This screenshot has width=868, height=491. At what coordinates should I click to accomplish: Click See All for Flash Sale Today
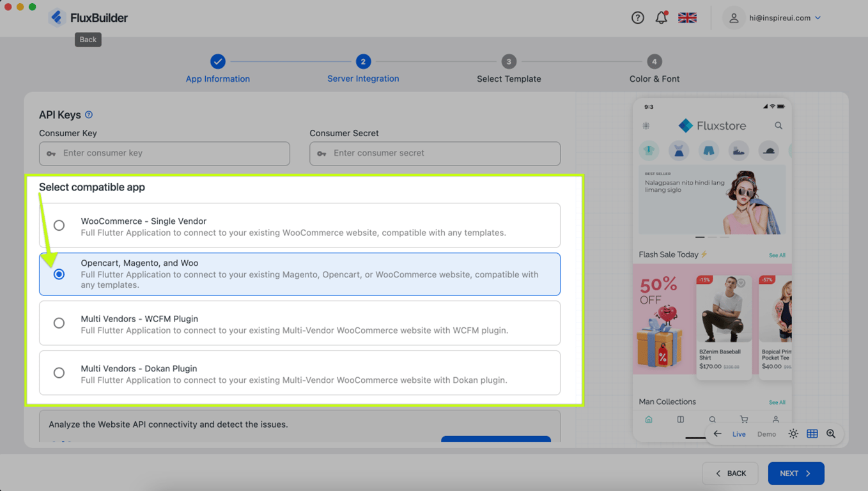777,255
